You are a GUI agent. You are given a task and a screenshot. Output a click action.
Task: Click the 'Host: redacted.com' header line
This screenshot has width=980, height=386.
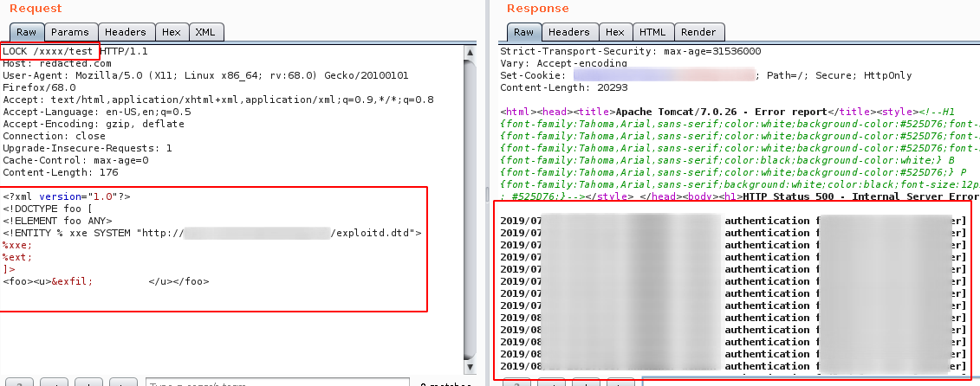57,63
